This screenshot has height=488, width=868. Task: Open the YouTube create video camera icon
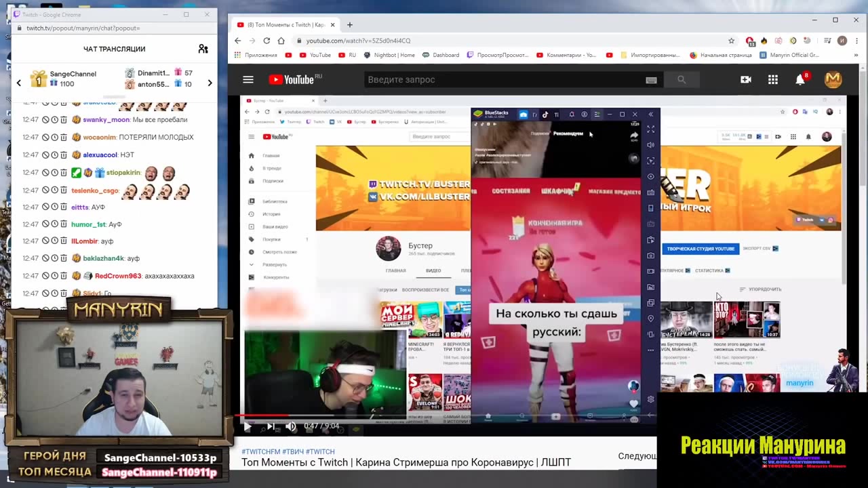point(746,79)
